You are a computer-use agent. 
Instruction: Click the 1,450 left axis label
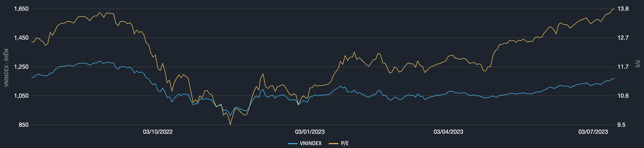point(21,38)
